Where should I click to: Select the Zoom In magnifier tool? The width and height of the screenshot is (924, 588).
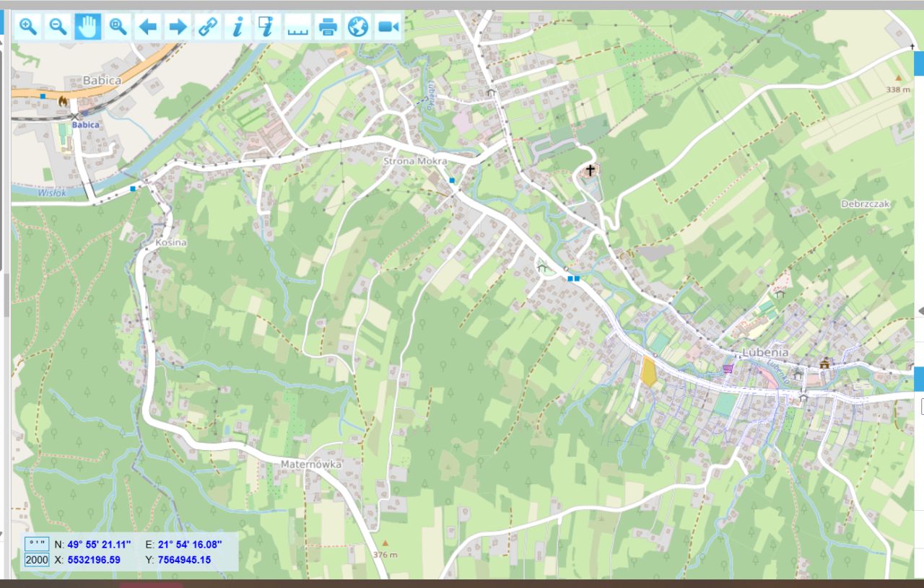coord(29,27)
